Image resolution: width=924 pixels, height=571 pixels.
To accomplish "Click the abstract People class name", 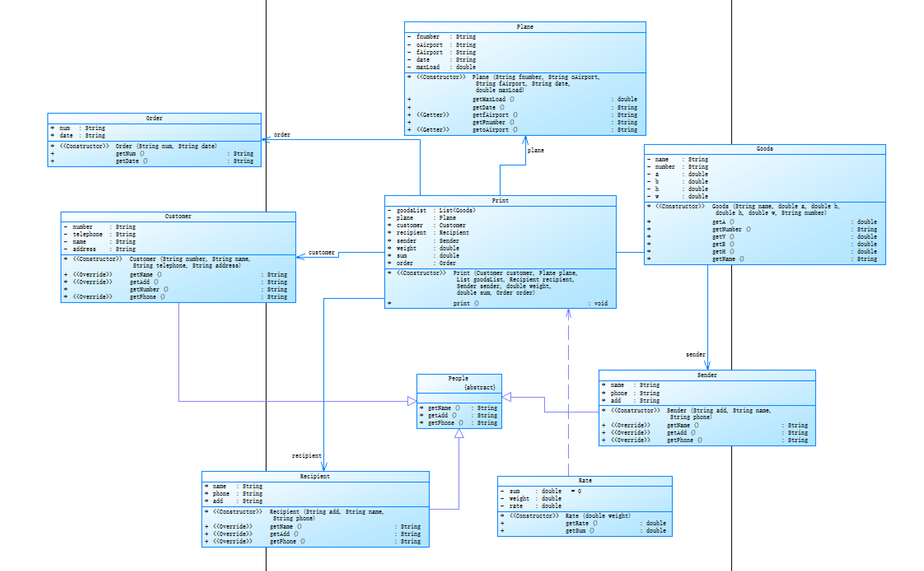I will tap(458, 378).
